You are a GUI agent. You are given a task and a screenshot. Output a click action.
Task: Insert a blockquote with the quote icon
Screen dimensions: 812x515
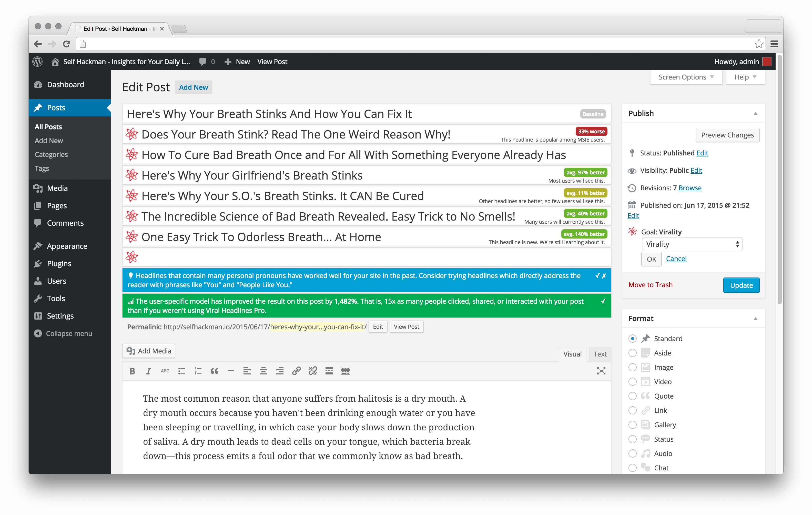[x=214, y=371]
